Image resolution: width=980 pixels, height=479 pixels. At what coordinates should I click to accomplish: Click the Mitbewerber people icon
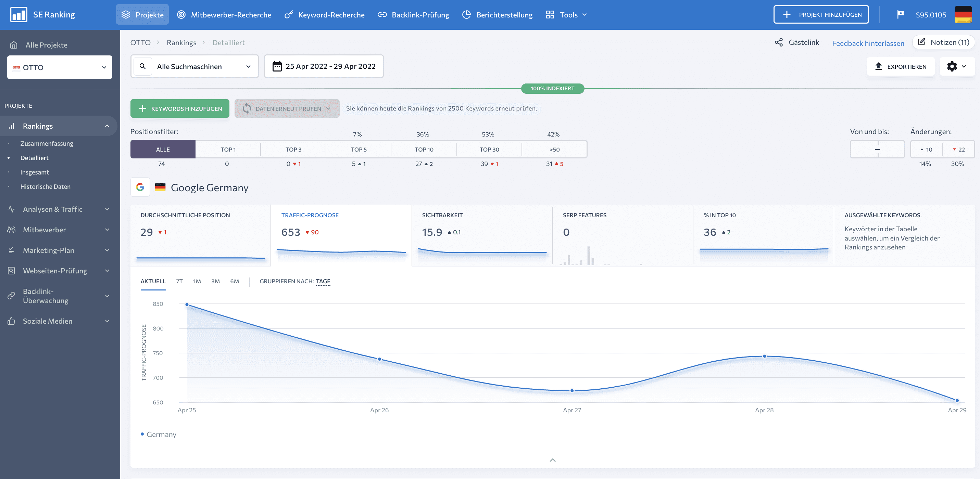pos(11,230)
